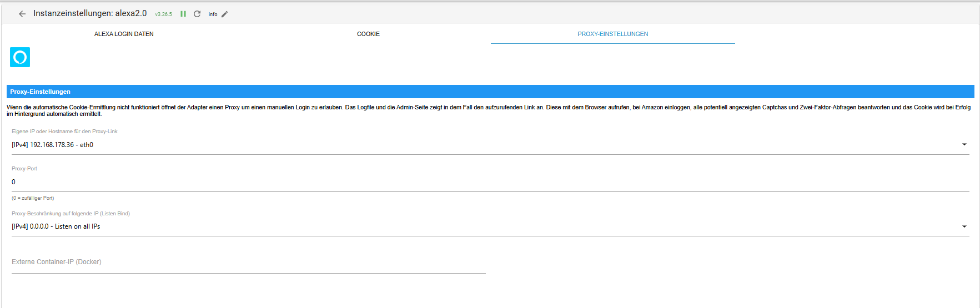The image size is (980, 308).
Task: Focus the Proxy-Port input field
Action: [x=490, y=182]
